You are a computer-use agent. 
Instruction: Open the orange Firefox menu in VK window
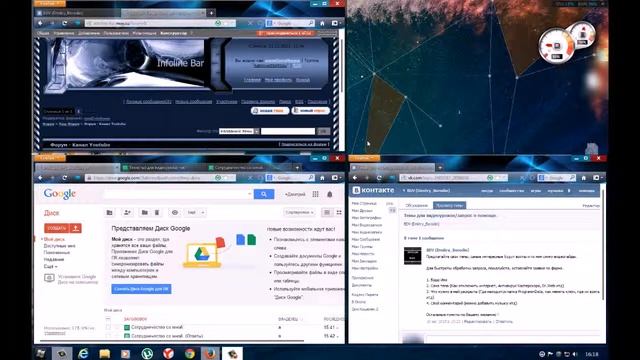pyautogui.click(x=364, y=158)
